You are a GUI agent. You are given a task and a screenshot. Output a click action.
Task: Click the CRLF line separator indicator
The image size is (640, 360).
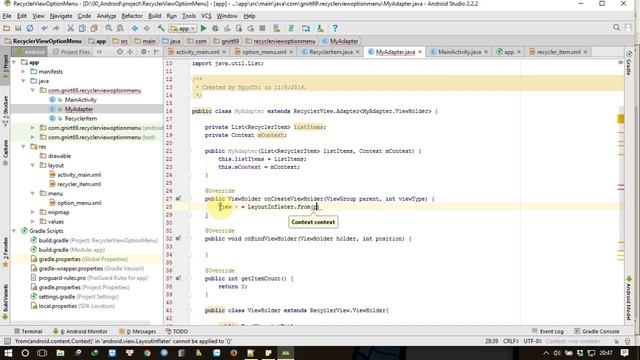511,341
